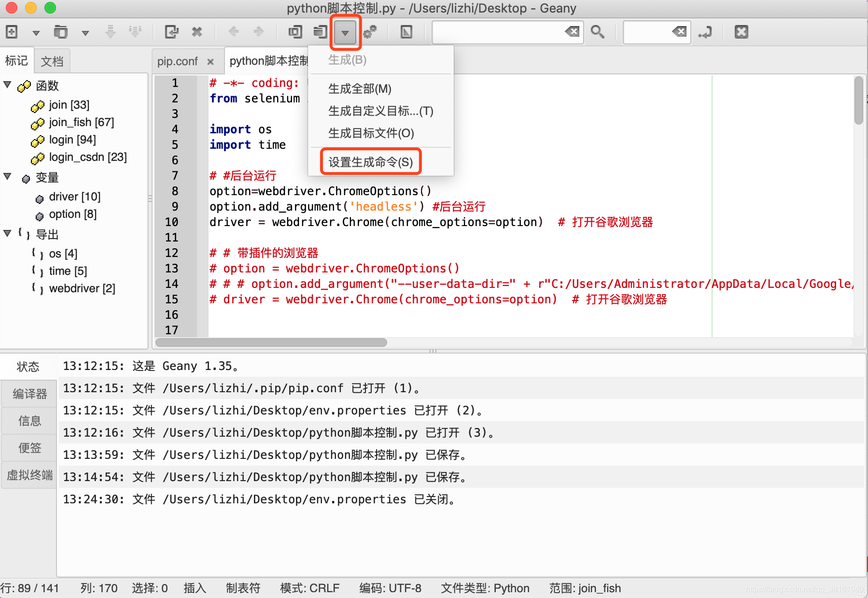Open 设置生成命令(S) menu entry
The image size is (868, 598).
(371, 162)
